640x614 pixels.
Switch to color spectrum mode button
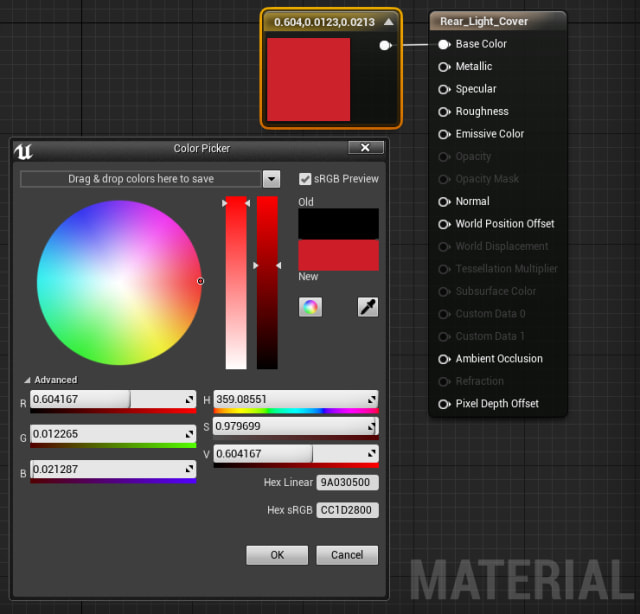click(310, 307)
